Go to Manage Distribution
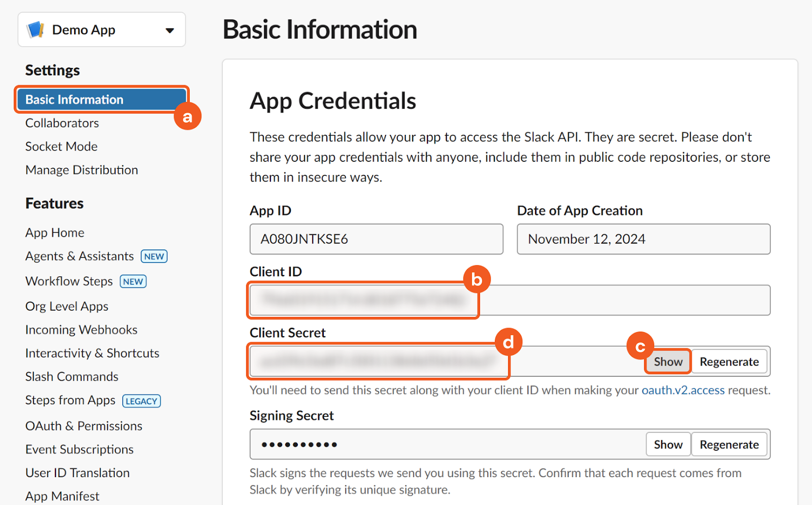812x505 pixels. pos(82,170)
